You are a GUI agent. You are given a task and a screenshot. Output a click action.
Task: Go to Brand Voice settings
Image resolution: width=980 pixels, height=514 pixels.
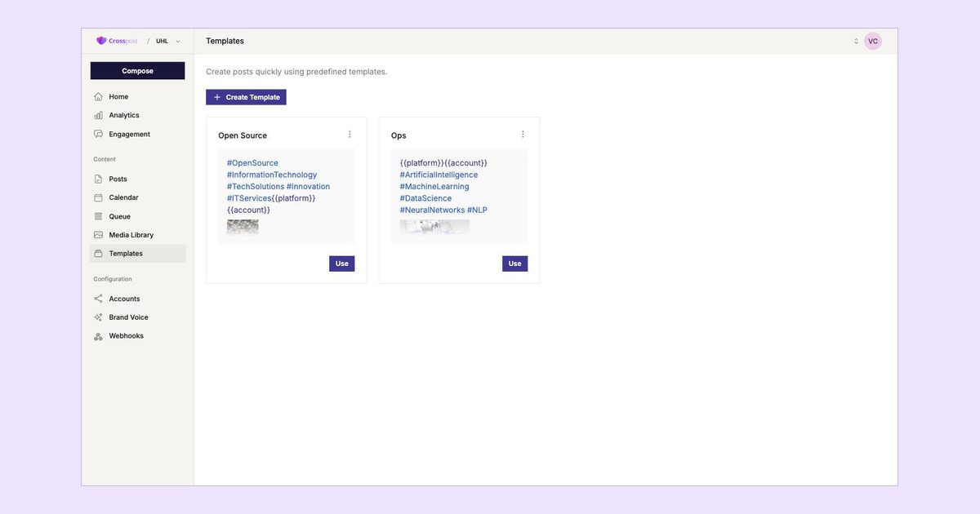(x=137, y=317)
